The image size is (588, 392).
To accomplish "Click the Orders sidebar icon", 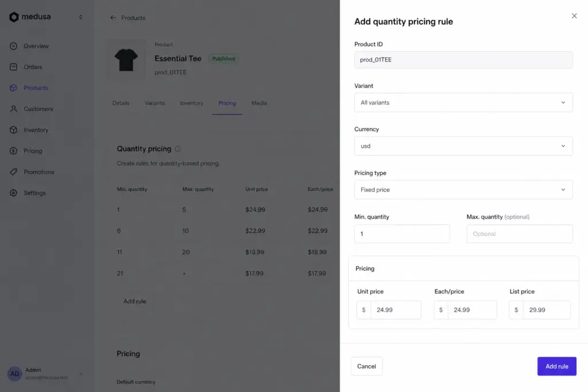I will pyautogui.click(x=14, y=67).
